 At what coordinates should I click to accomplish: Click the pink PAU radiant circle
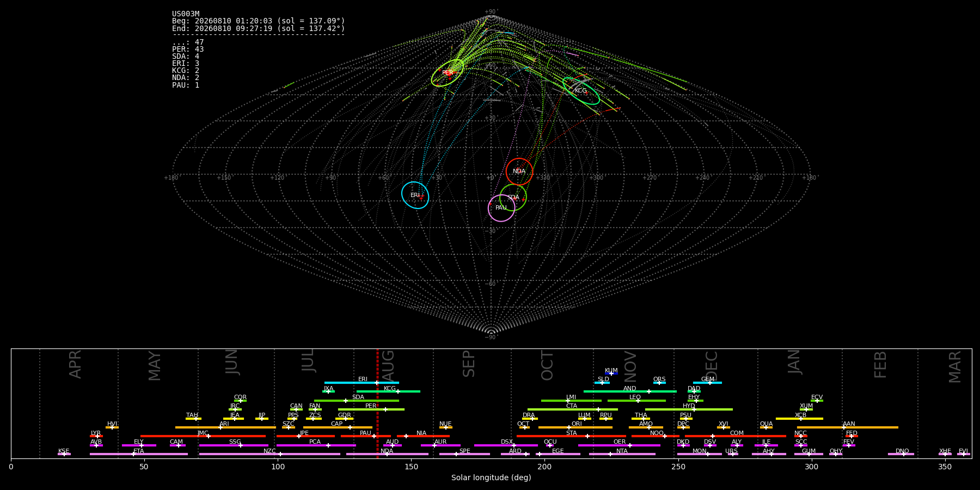click(x=501, y=208)
